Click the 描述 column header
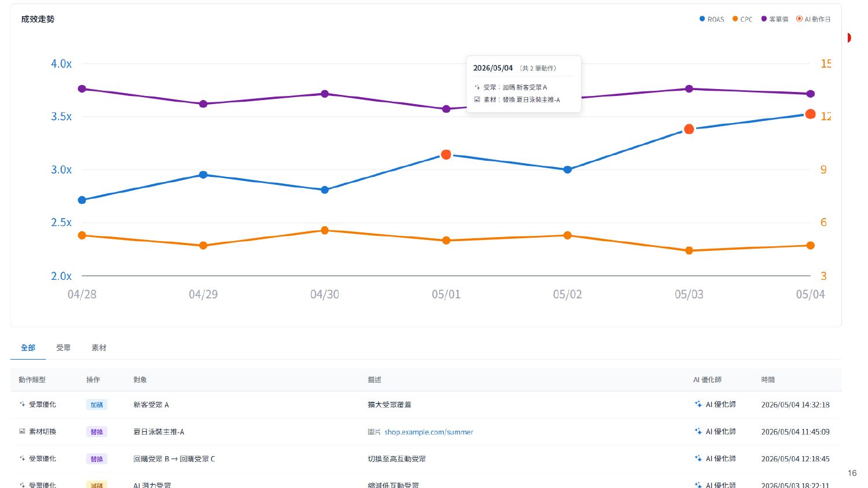The height and width of the screenshot is (488, 868). click(x=374, y=380)
